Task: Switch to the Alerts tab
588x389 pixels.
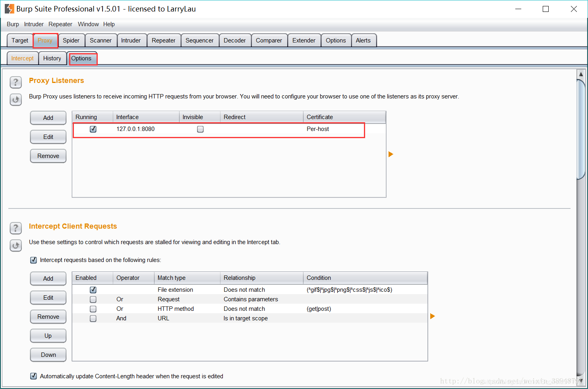Action: [x=363, y=40]
